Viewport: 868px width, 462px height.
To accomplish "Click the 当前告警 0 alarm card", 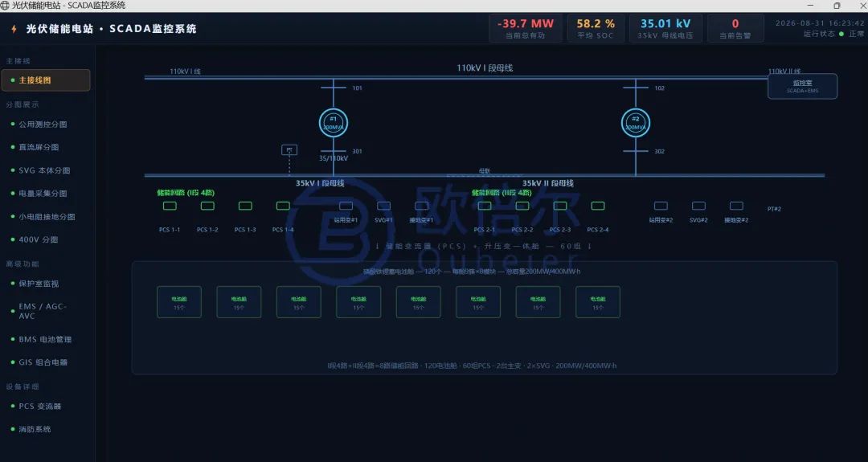I will [x=735, y=29].
